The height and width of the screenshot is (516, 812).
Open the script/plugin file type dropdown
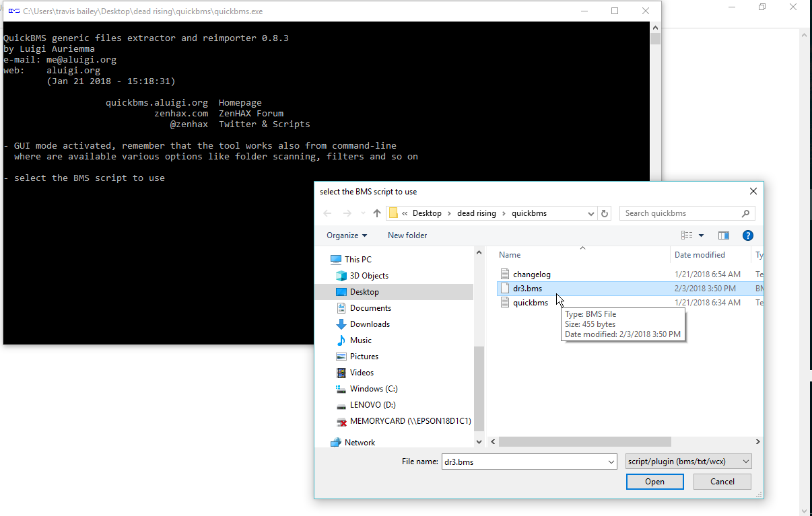click(688, 462)
